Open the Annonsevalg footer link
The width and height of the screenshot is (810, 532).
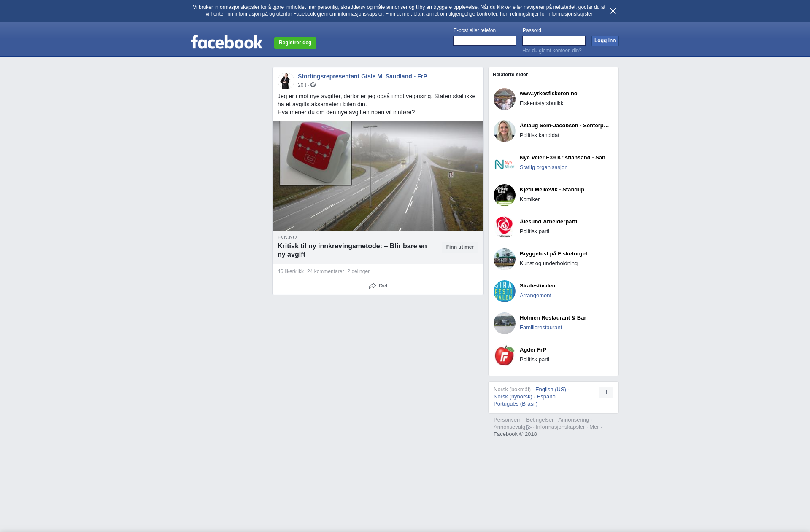coord(509,427)
